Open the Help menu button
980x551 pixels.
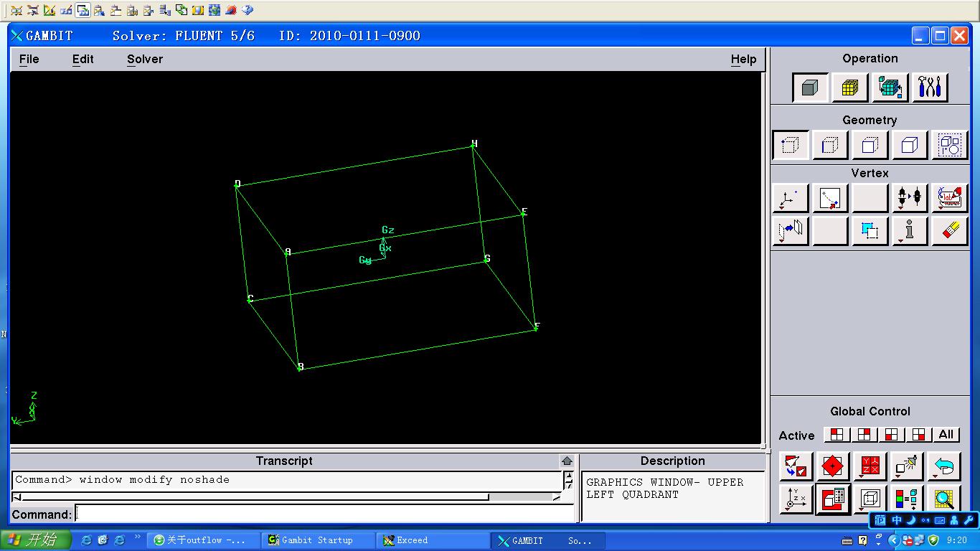[x=743, y=60]
